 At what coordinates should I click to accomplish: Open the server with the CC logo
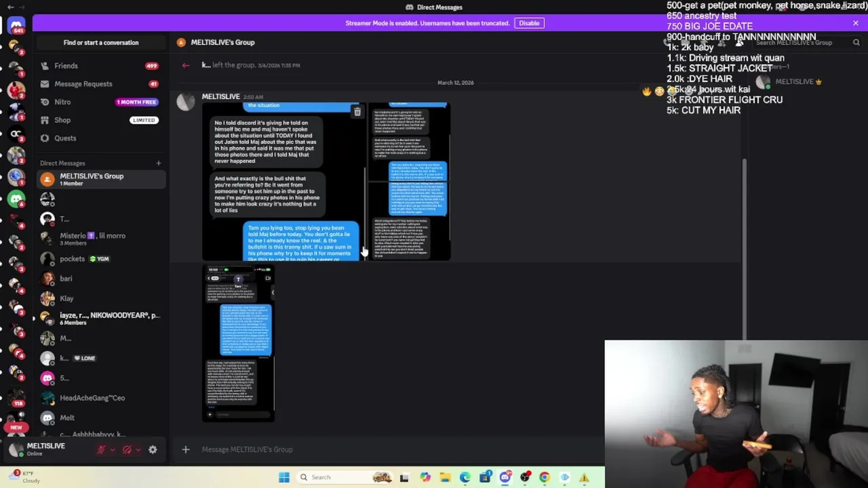pos(16,134)
